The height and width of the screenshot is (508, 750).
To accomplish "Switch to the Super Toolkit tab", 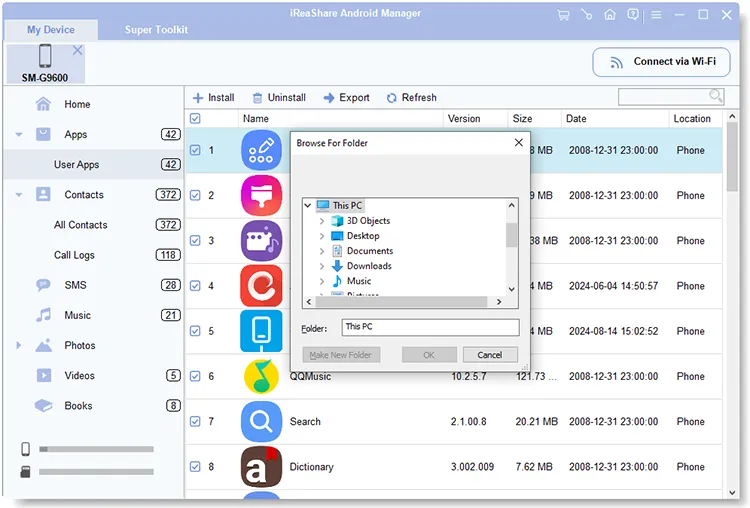I will tap(156, 30).
